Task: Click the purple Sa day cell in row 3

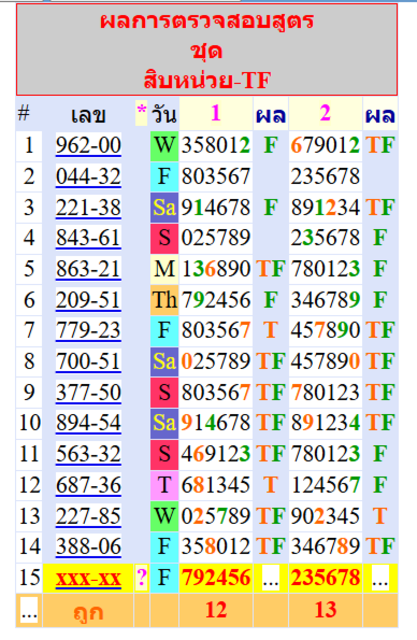Action: coord(164,207)
